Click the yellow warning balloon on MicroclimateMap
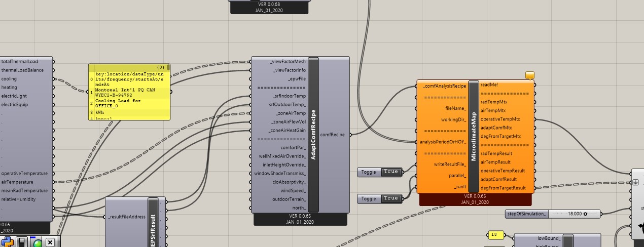The height and width of the screenshot is (247, 644). coord(530,75)
